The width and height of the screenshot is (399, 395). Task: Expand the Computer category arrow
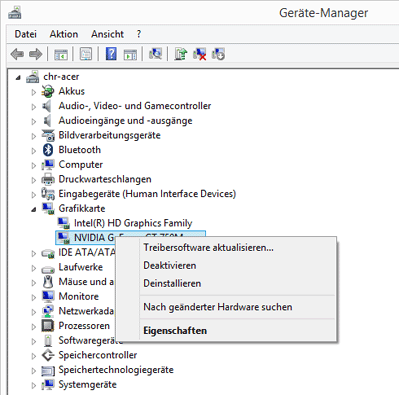[x=33, y=165]
